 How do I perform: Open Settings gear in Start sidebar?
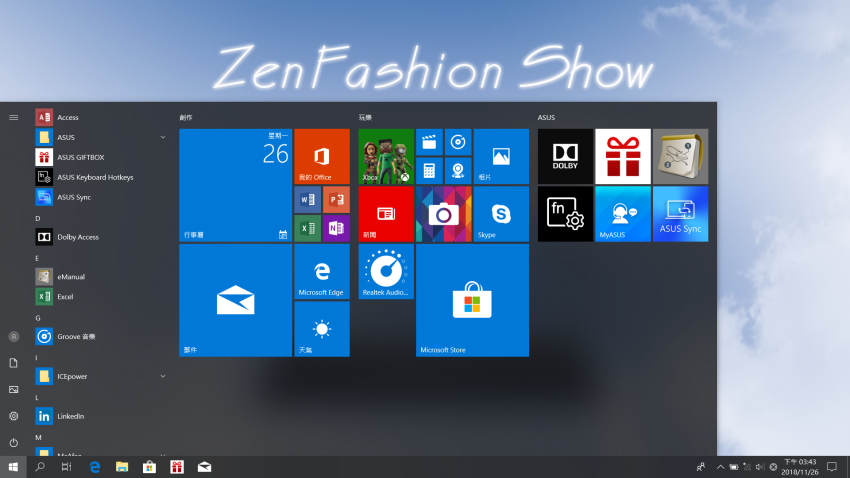click(x=14, y=416)
